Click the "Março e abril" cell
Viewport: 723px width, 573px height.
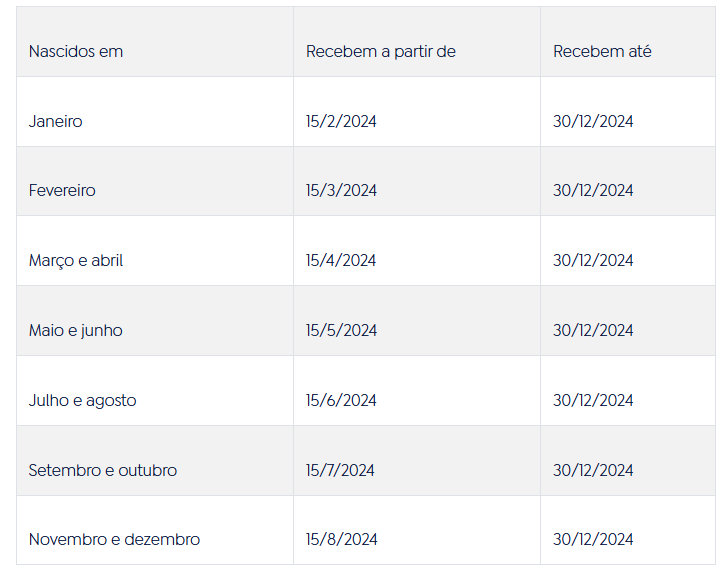[x=76, y=260]
